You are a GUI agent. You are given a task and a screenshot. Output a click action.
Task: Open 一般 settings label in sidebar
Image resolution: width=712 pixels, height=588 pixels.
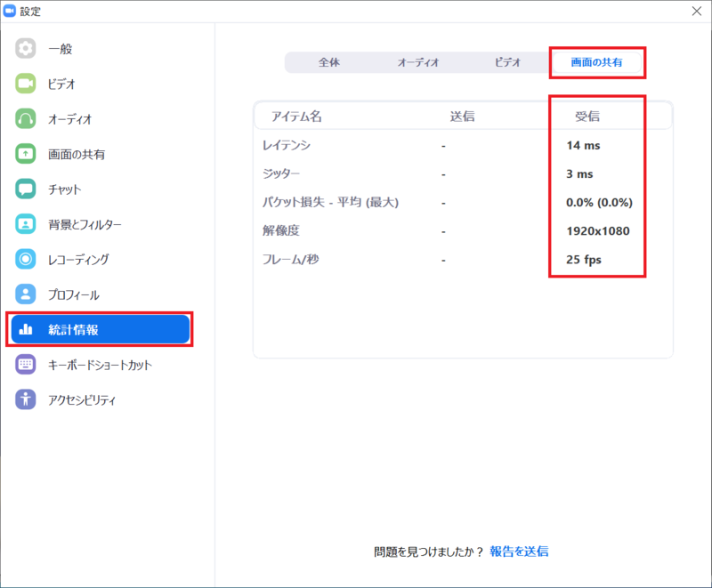(61, 49)
